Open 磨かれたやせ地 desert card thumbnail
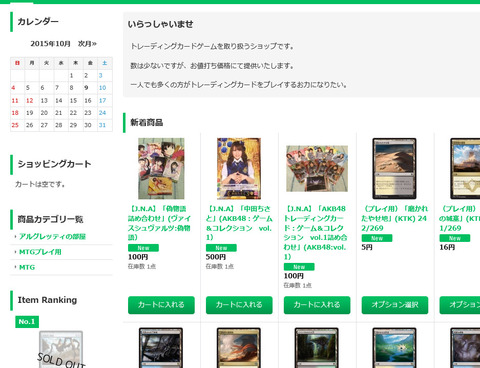Viewport: 480px width, 368px height. point(394,169)
